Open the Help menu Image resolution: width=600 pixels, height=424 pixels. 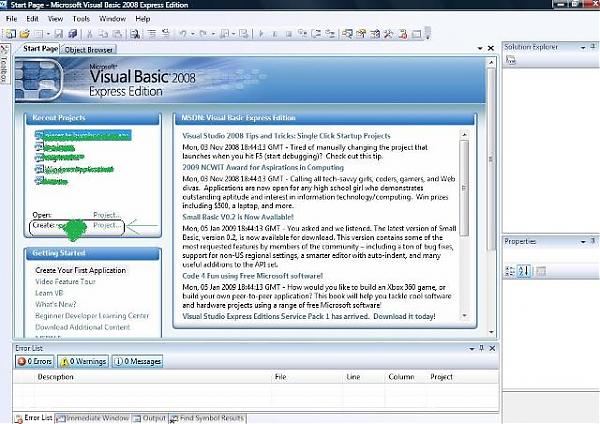[x=142, y=19]
